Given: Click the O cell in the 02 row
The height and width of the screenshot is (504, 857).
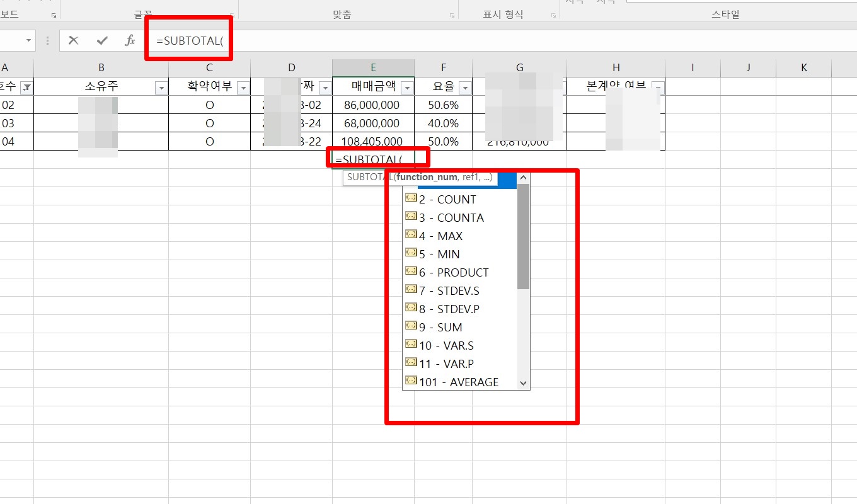Looking at the screenshot, I should tap(209, 105).
